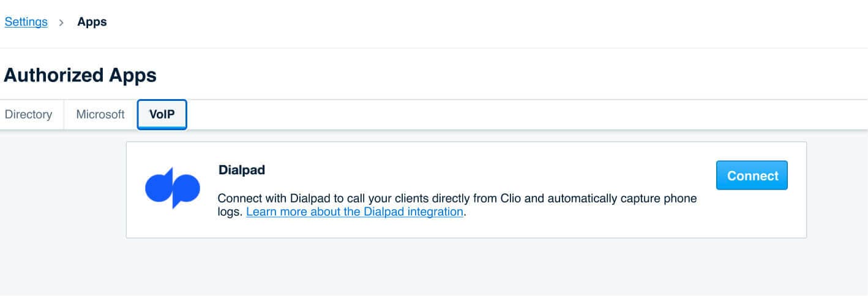Open the Settings breadcrumb link
Screen dimensions: 868x296
(x=26, y=22)
